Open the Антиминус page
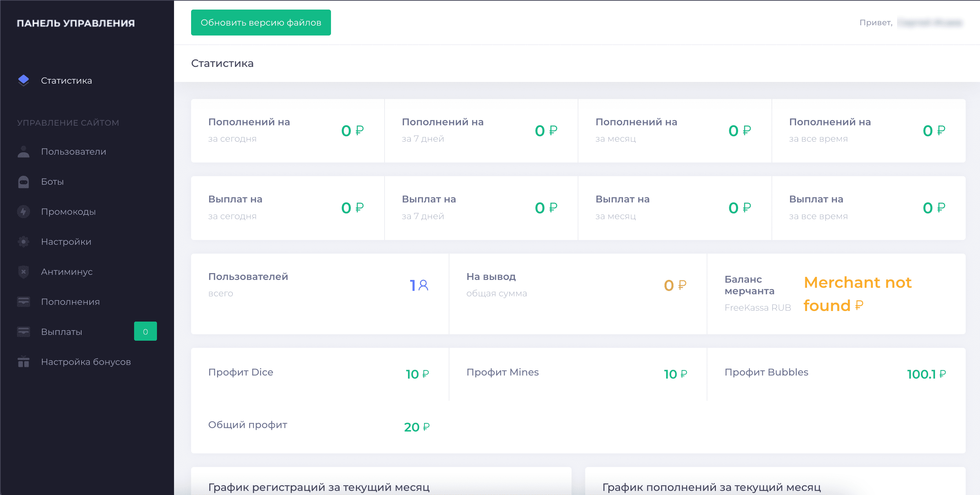The height and width of the screenshot is (495, 980). click(67, 272)
